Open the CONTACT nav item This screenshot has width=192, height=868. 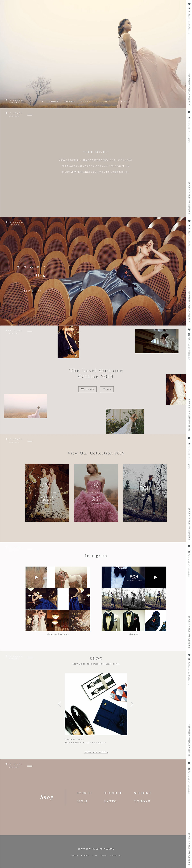[123, 101]
